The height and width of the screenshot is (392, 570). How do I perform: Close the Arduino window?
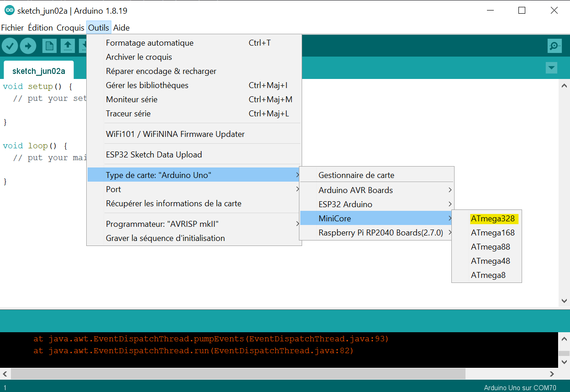coord(554,10)
